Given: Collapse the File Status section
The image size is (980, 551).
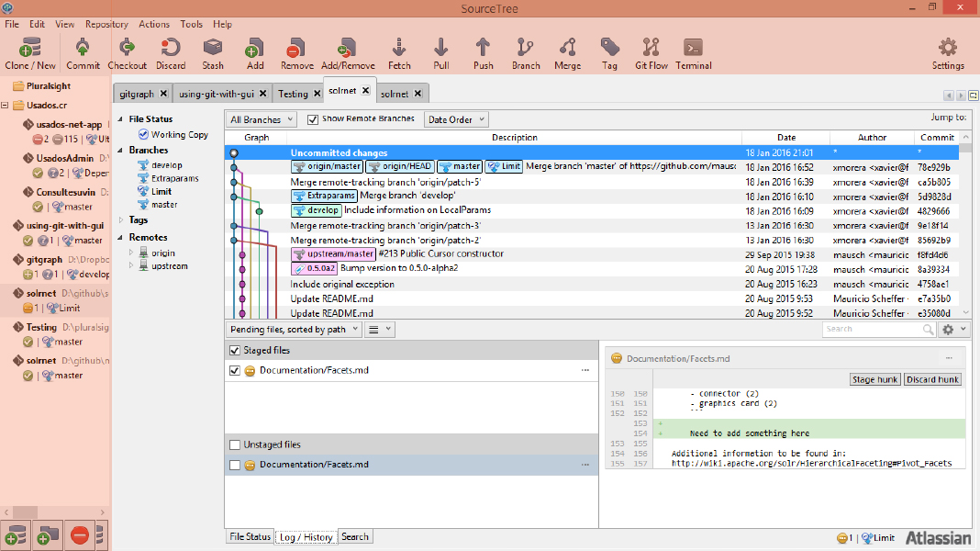Looking at the screenshot, I should [120, 118].
